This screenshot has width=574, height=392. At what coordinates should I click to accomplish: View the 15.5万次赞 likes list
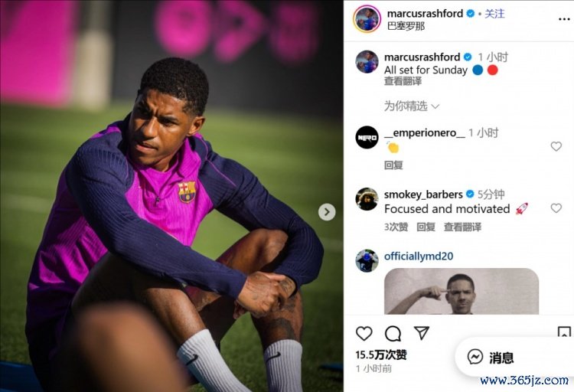coord(381,354)
